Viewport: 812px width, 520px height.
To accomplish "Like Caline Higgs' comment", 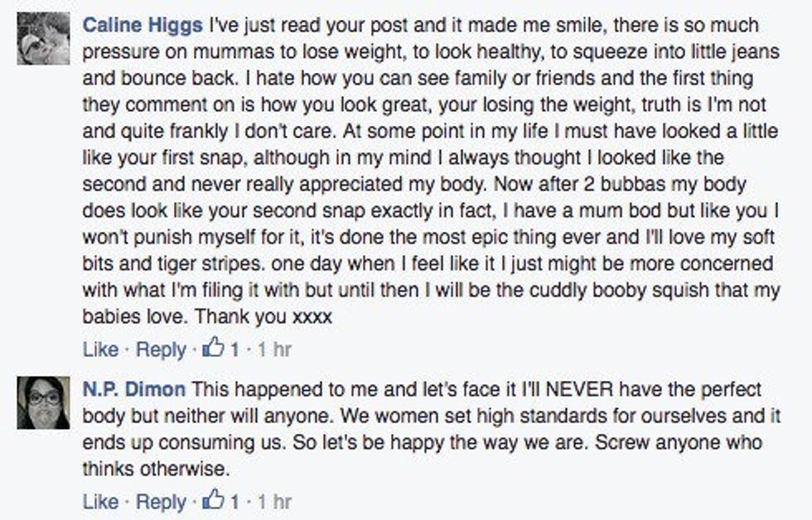I will tap(100, 349).
